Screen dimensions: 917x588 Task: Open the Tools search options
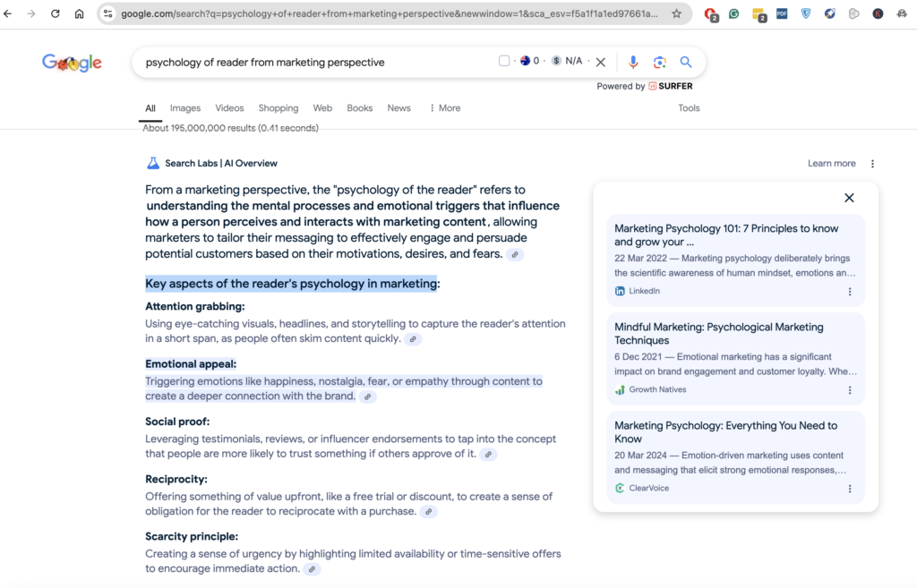coord(689,108)
